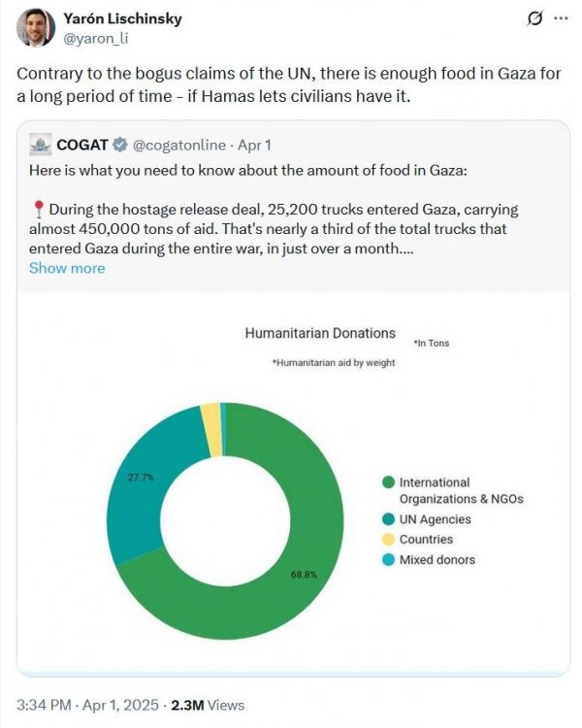Click the red pushpin emoji in quoted tweet
582x728 pixels.
click(x=39, y=210)
